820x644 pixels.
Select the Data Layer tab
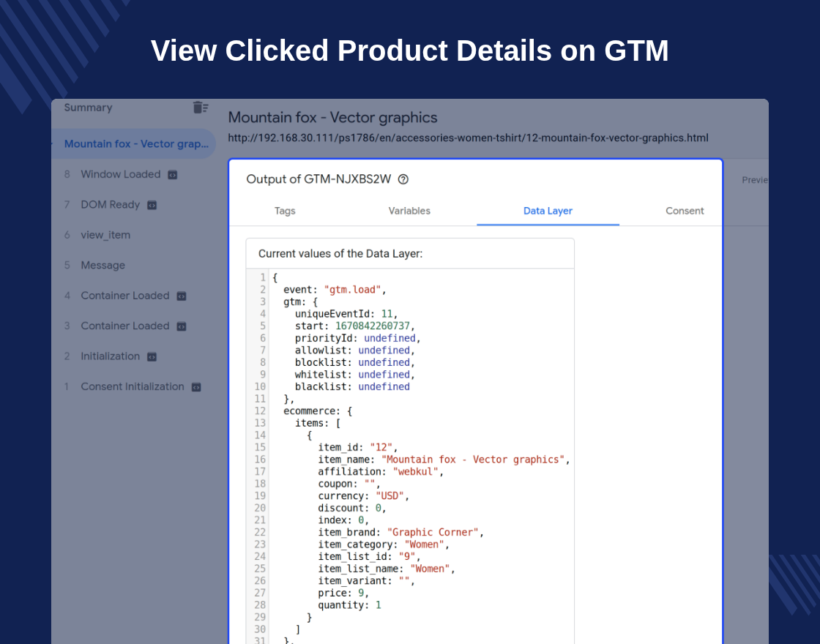click(548, 211)
